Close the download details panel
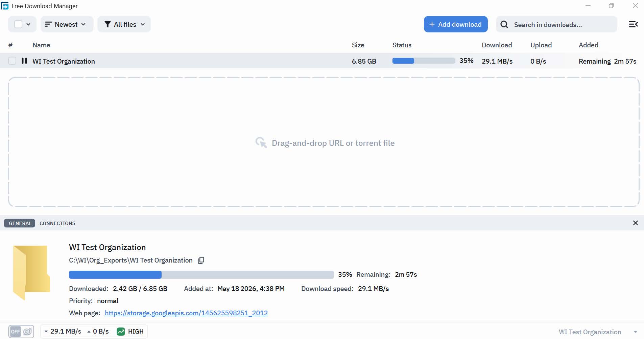Screen dimensions: 644x339 click(635, 223)
